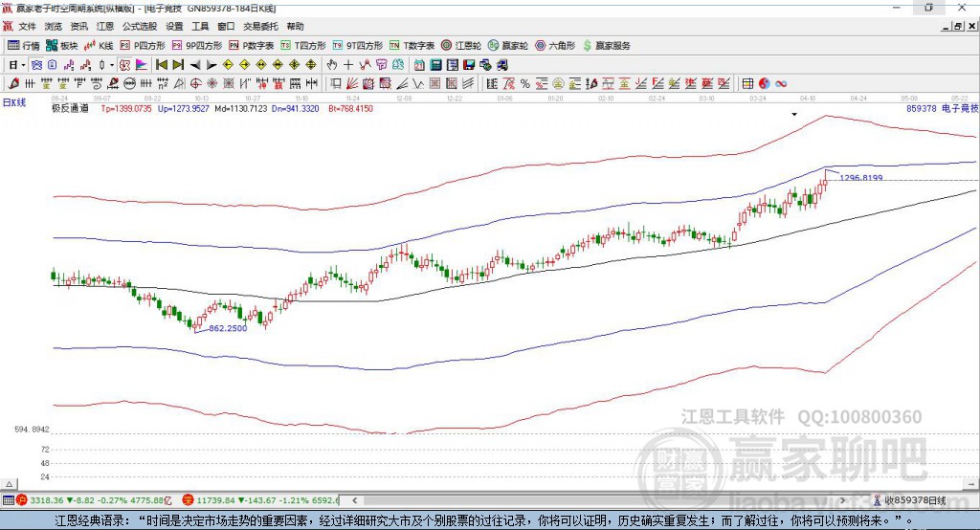Open the colored grid table icon

[x=747, y=84]
